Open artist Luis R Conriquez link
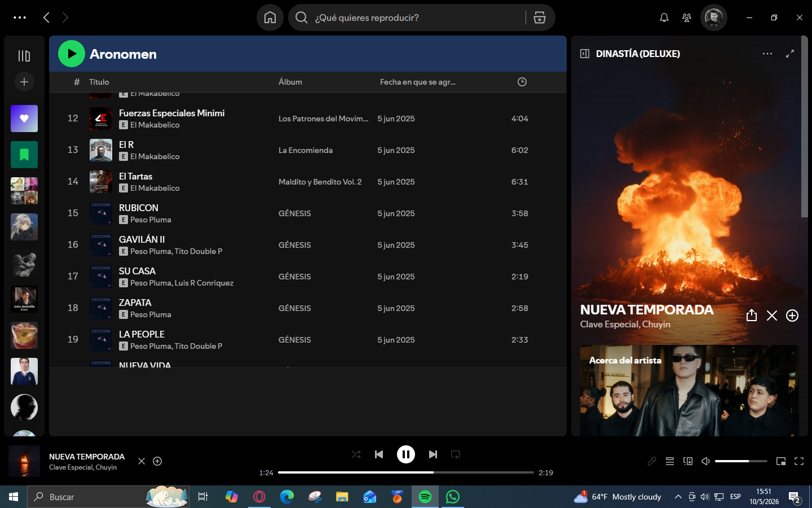 [x=204, y=283]
